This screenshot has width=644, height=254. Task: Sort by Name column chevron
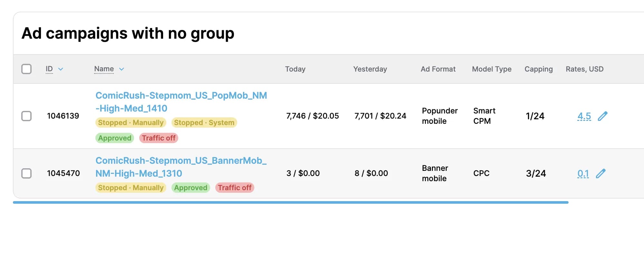pyautogui.click(x=122, y=69)
